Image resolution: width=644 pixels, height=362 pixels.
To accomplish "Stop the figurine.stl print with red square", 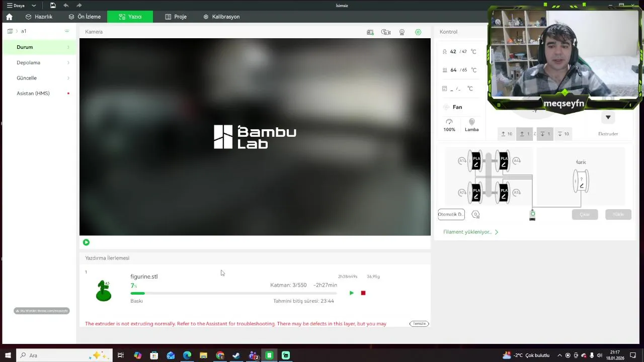I will tap(363, 293).
